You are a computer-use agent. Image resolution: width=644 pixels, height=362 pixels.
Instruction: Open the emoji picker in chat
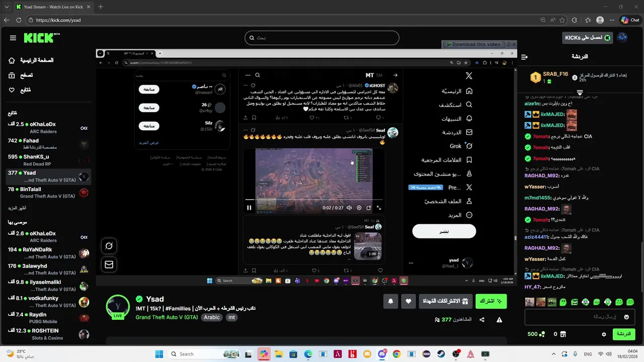pyautogui.click(x=626, y=317)
